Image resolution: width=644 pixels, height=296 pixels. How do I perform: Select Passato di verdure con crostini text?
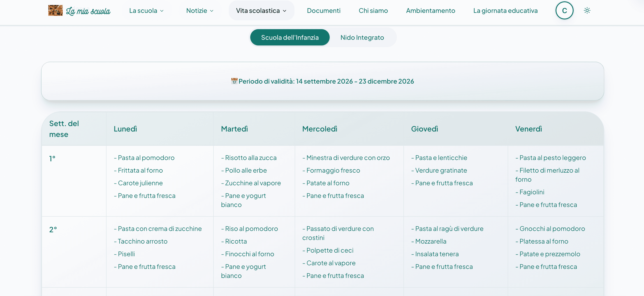(x=338, y=233)
